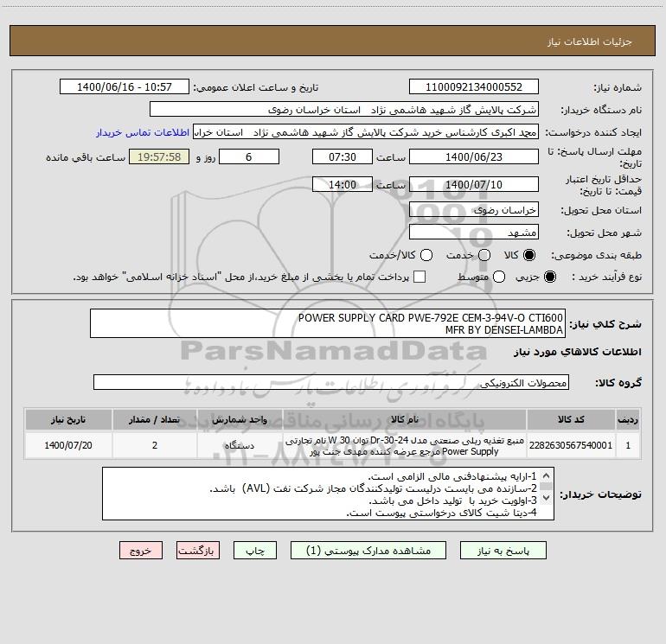Click the price validity date 1400/07/10

click(474, 184)
